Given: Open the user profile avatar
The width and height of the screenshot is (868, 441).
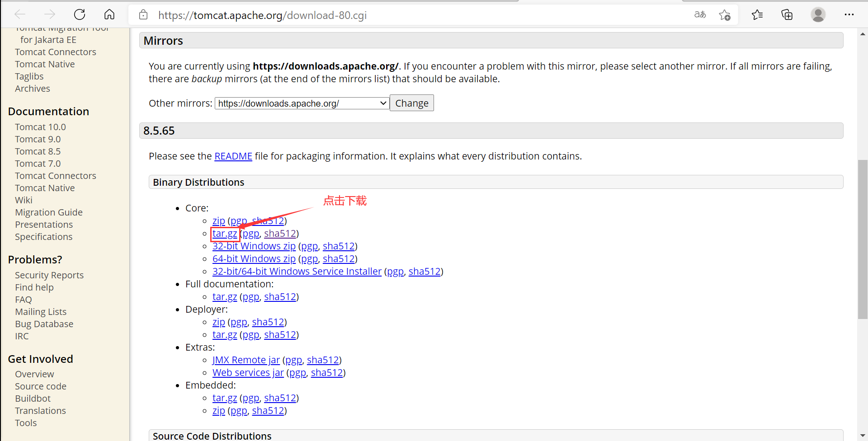Looking at the screenshot, I should coord(818,14).
